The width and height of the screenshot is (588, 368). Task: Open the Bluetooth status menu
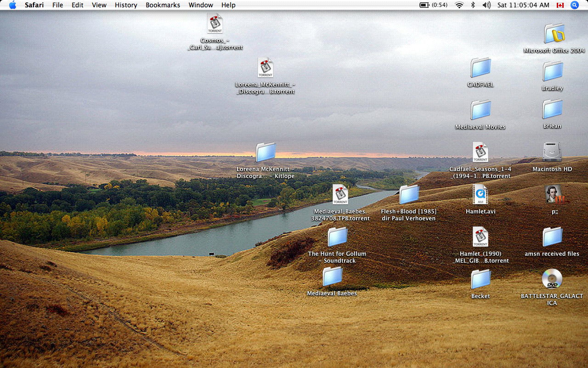[x=473, y=5]
